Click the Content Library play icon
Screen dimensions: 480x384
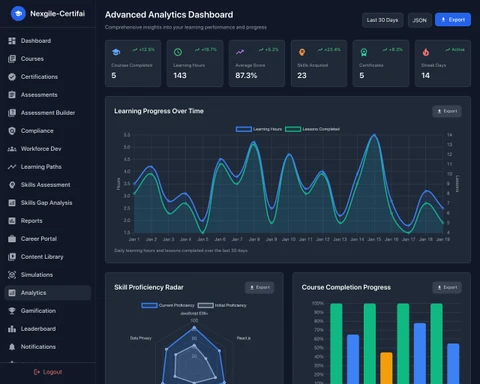[x=12, y=257]
